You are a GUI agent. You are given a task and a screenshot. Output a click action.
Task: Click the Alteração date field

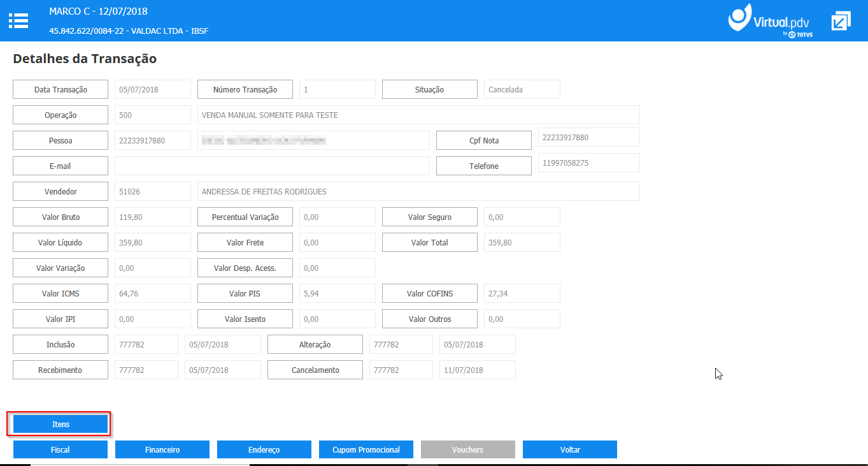click(x=478, y=344)
